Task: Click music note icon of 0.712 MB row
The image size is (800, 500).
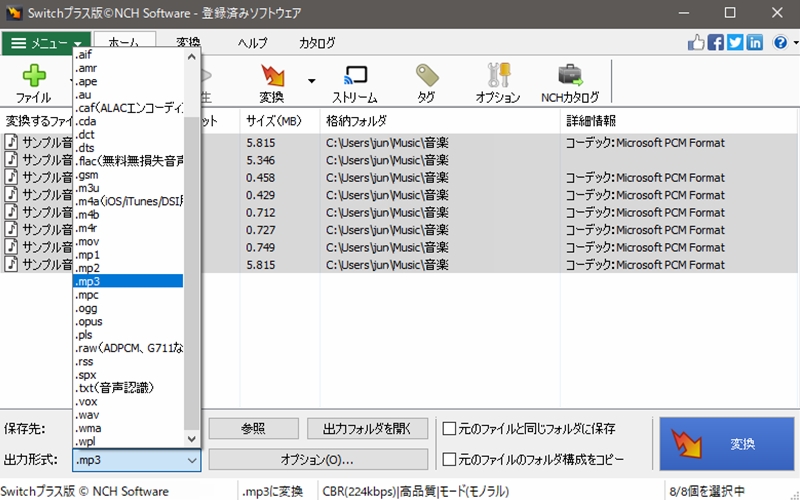Action: [11, 212]
